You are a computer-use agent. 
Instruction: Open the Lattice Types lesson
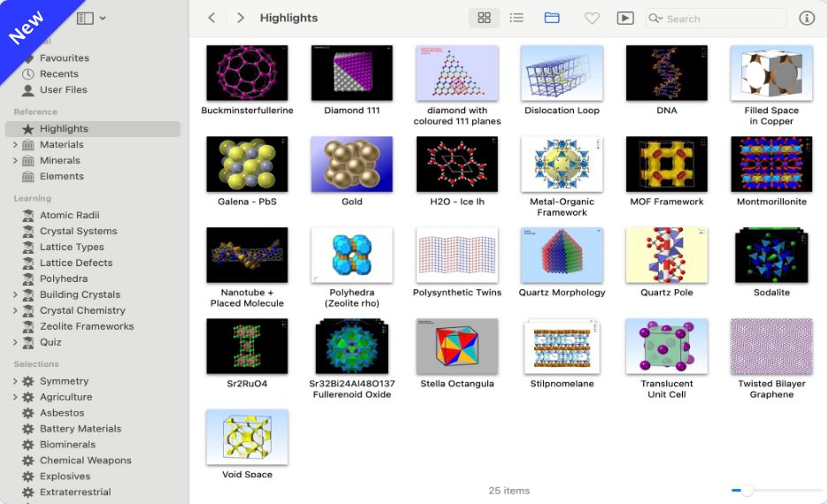click(72, 247)
